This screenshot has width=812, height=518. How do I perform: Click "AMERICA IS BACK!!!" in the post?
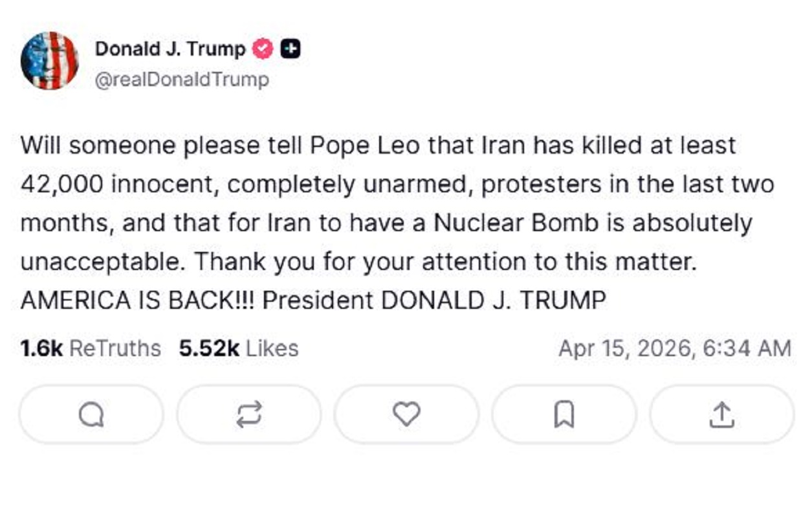pyautogui.click(x=138, y=300)
